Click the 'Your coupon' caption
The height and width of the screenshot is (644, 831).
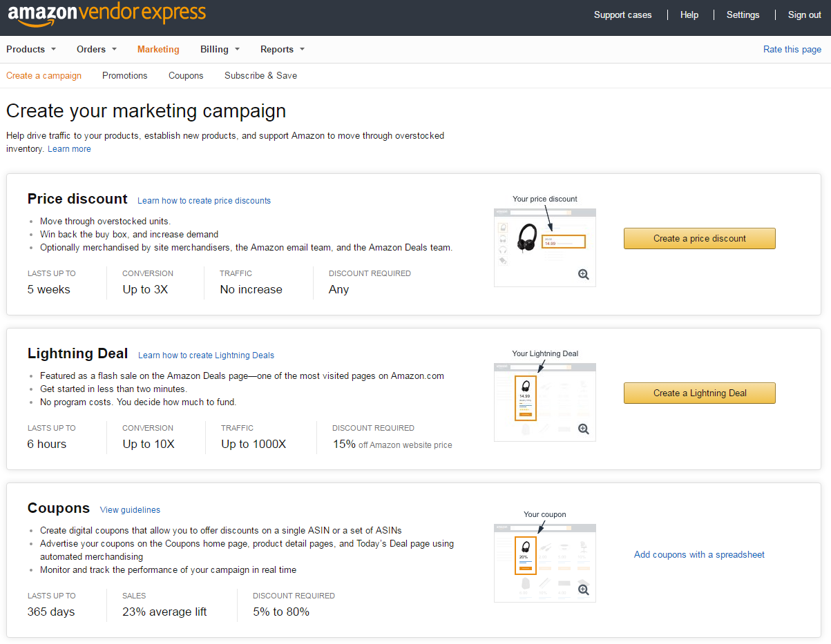click(545, 514)
